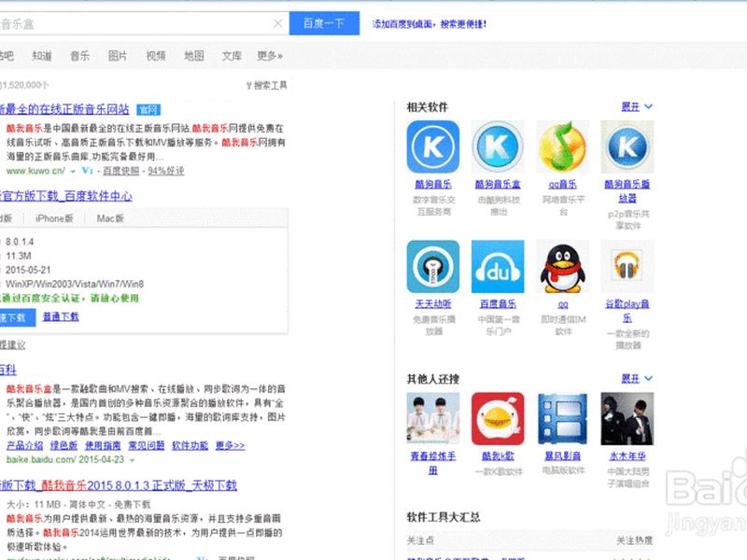
Task: Switch to the 图片 tab
Action: [x=118, y=56]
